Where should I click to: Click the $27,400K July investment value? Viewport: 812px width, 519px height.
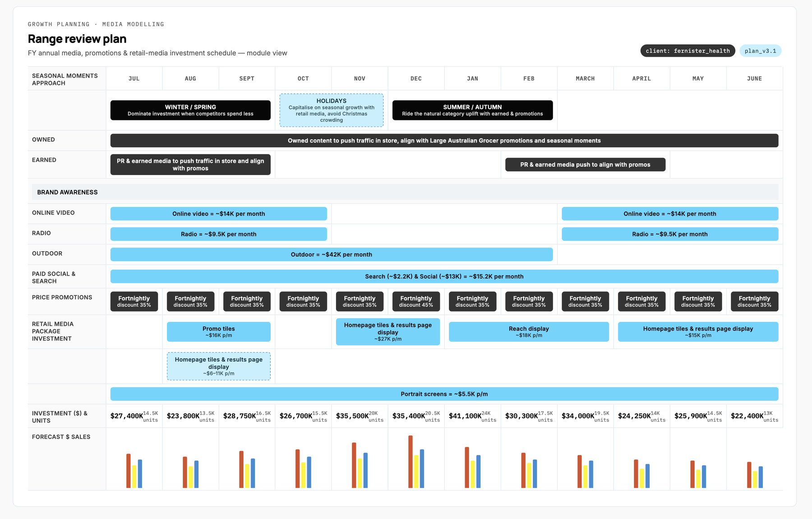[127, 416]
